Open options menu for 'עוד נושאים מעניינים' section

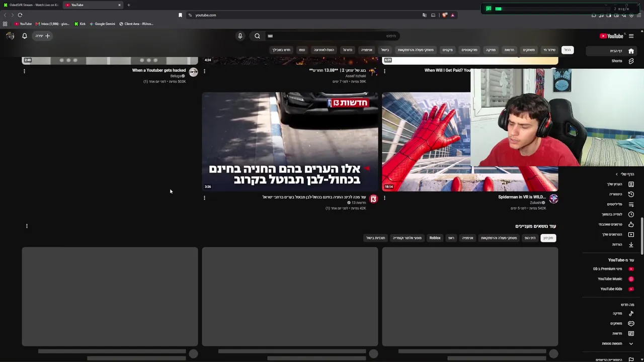[x=27, y=226]
